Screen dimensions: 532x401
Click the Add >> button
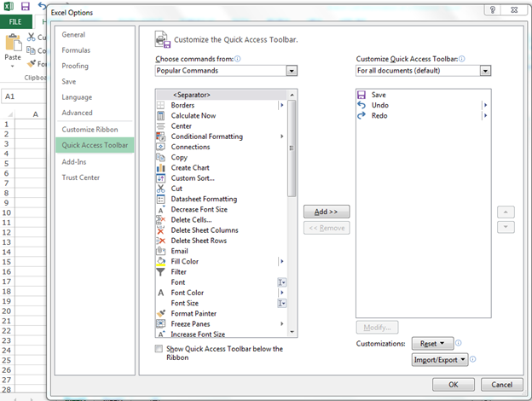pyautogui.click(x=327, y=212)
